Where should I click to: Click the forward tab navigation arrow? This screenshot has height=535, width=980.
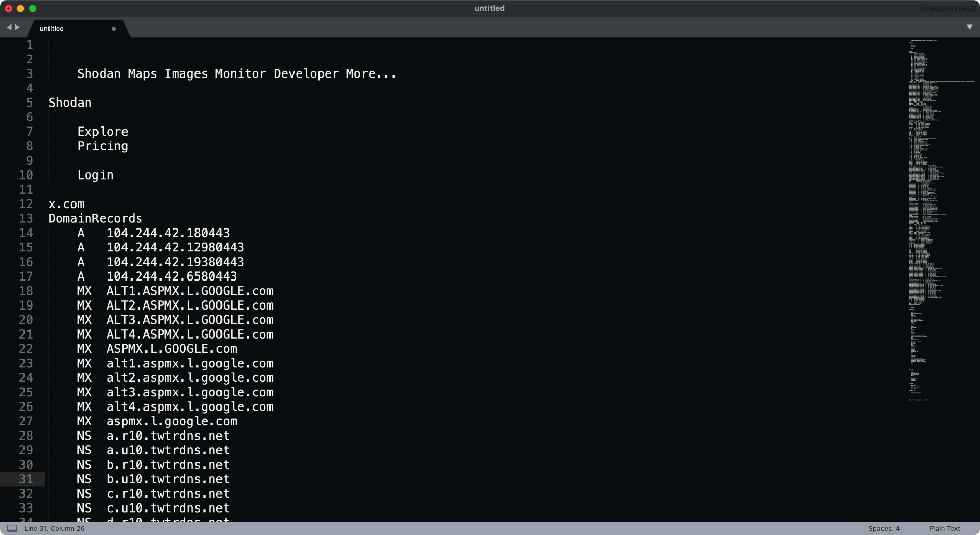(17, 27)
